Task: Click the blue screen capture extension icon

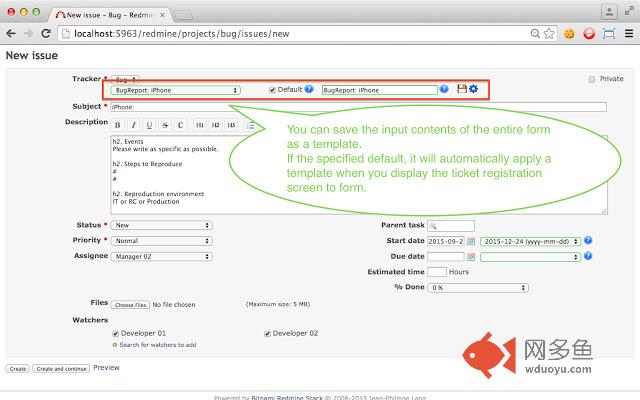Action: click(x=609, y=33)
